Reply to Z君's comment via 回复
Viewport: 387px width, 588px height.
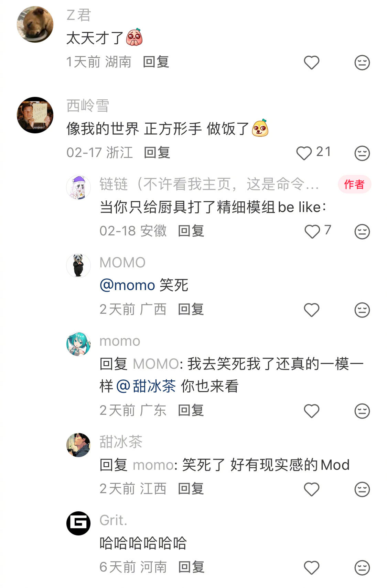coord(156,62)
